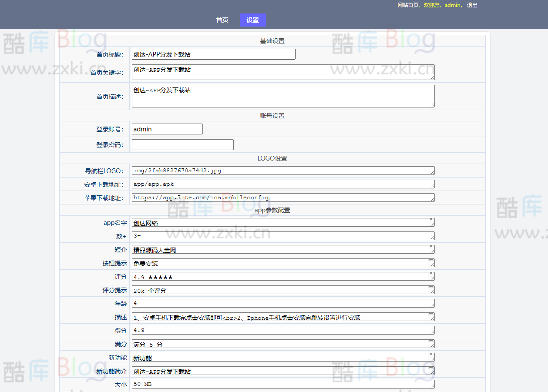Click the 首页标题 input containing 创达-APP分发下载站
This screenshot has width=548, height=392.
[x=213, y=54]
